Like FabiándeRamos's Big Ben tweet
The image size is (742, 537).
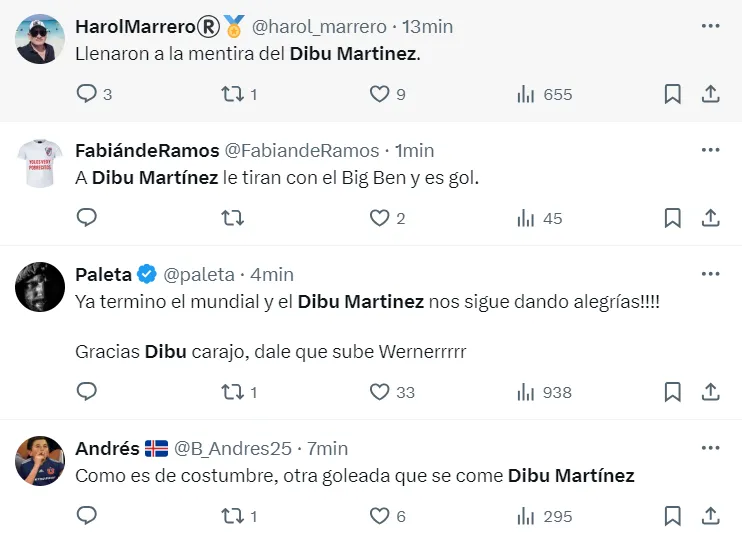click(x=380, y=218)
